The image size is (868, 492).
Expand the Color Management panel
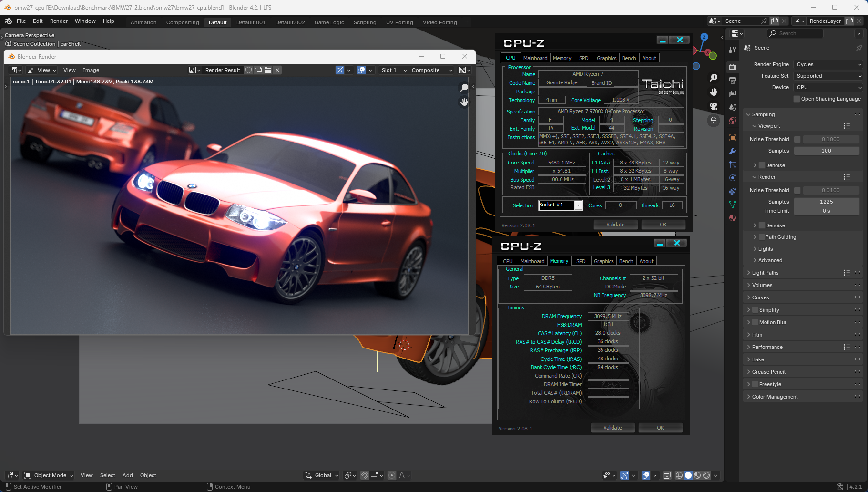(x=775, y=397)
